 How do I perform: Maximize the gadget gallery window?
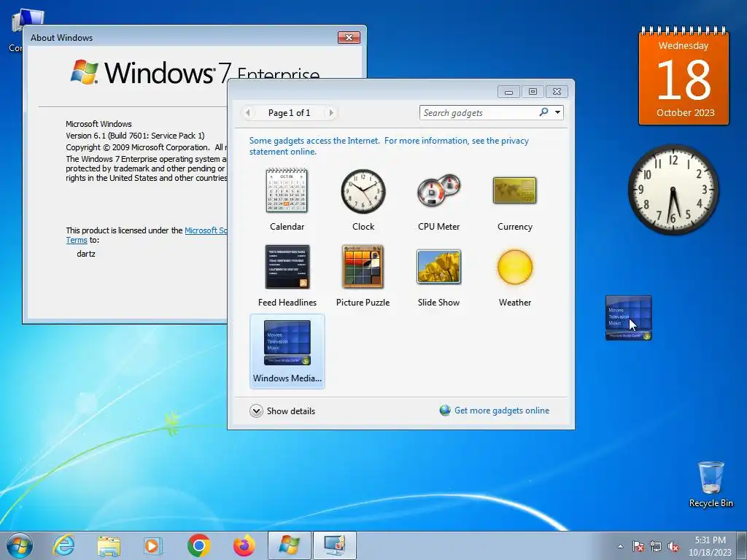(x=533, y=91)
